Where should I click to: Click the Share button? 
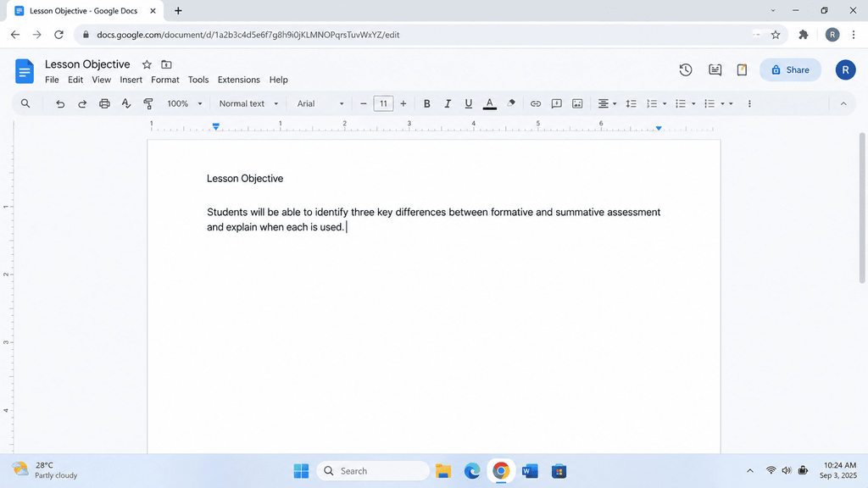click(790, 69)
